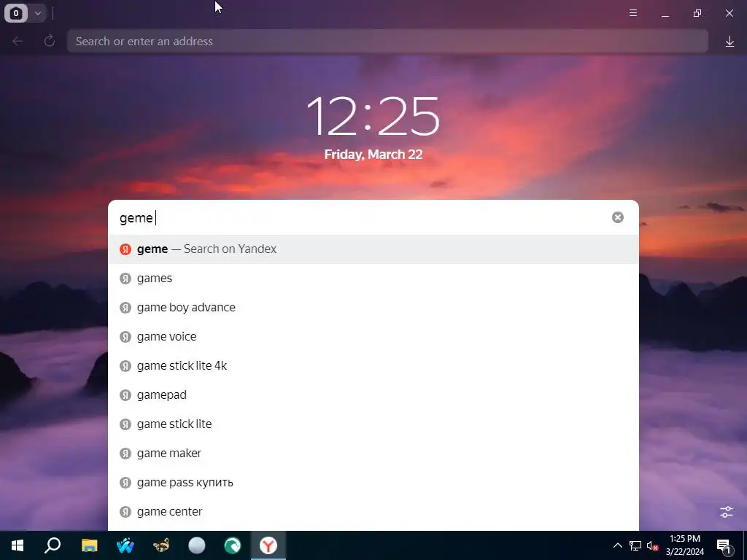This screenshot has width=747, height=560.
Task: Restore down the browser window
Action: pos(697,13)
